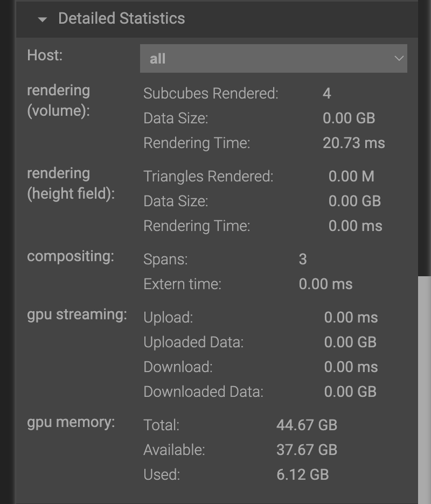The height and width of the screenshot is (504, 431).
Task: Collapse the Detailed Statistics section triangle
Action: (43, 19)
